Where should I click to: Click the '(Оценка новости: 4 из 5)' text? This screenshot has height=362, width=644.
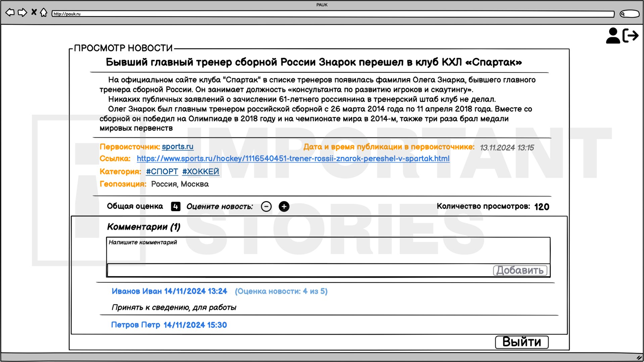pos(281,291)
